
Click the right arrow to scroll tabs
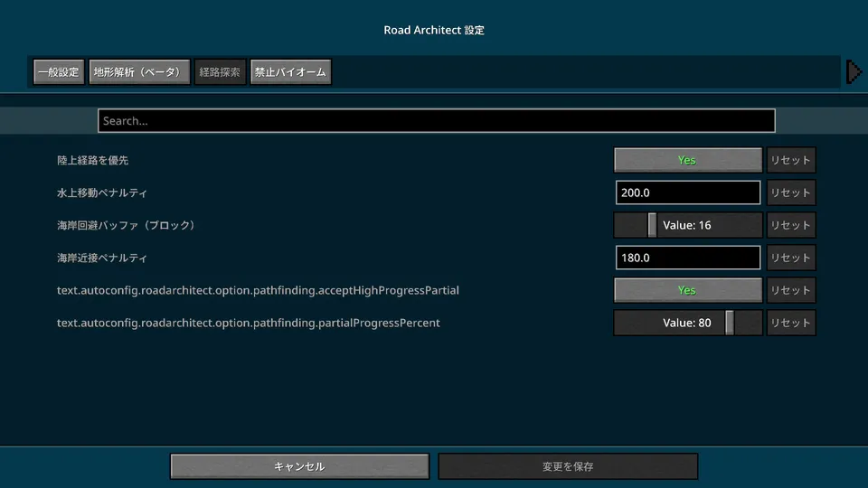point(853,71)
